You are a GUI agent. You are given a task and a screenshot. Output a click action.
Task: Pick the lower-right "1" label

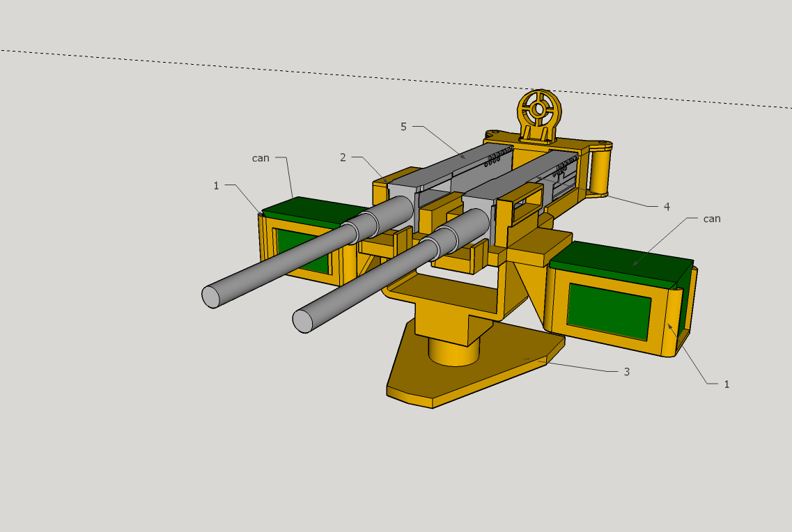[727, 384]
